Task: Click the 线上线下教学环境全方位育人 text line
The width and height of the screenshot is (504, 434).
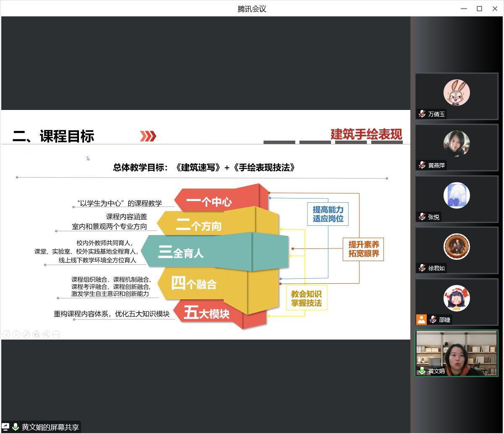Action: coord(97,260)
